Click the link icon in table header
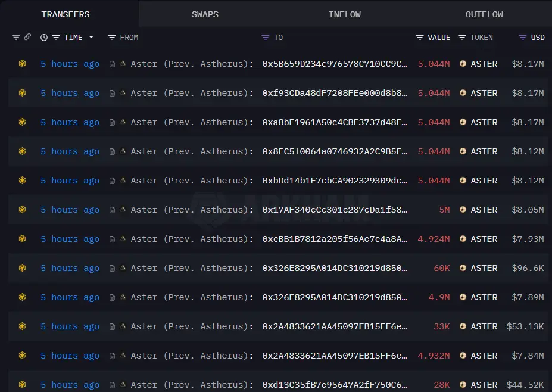 27,37
